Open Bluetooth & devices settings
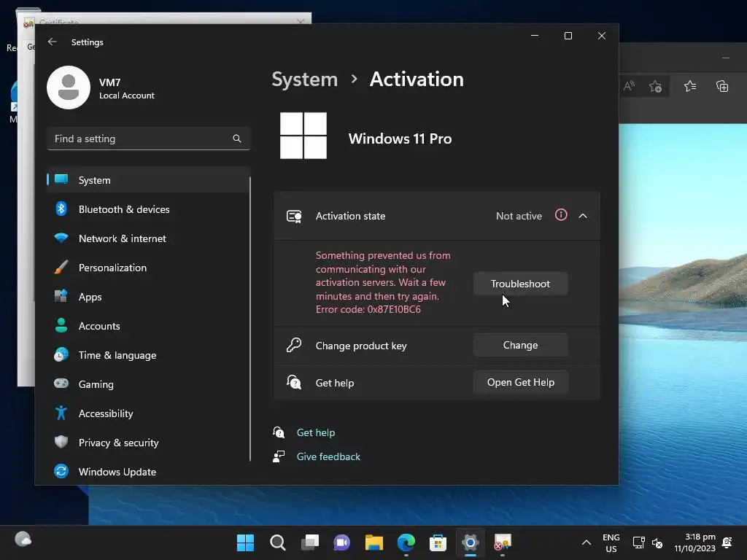 click(x=148, y=209)
